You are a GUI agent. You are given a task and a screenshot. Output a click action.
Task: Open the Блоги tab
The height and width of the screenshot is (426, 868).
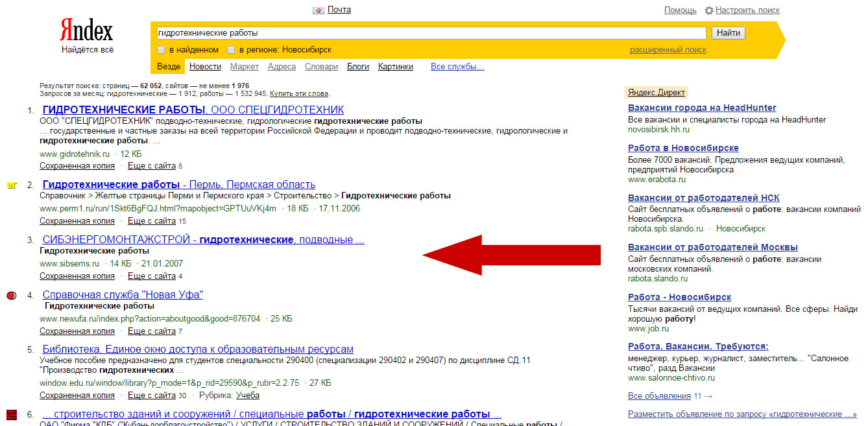pyautogui.click(x=358, y=67)
